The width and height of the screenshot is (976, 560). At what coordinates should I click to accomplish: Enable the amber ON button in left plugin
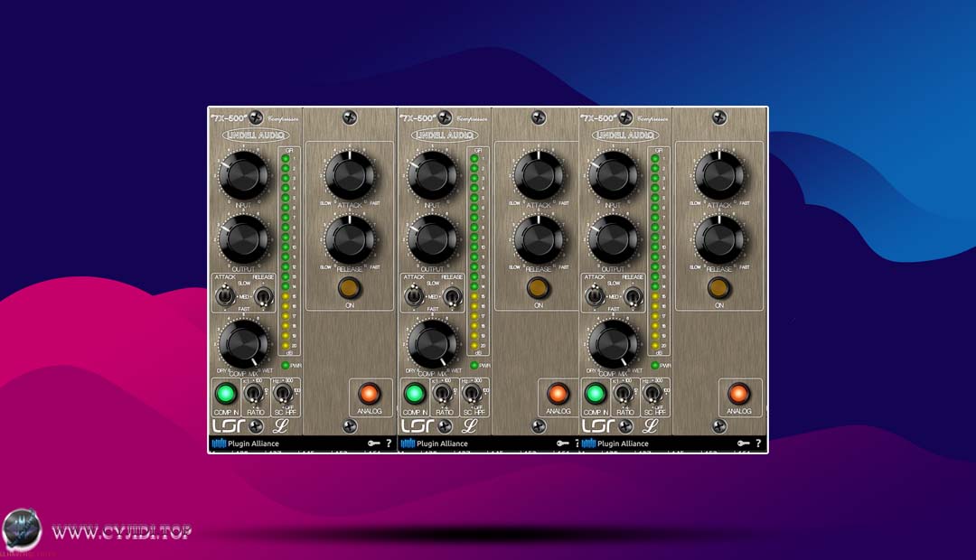[x=349, y=287]
